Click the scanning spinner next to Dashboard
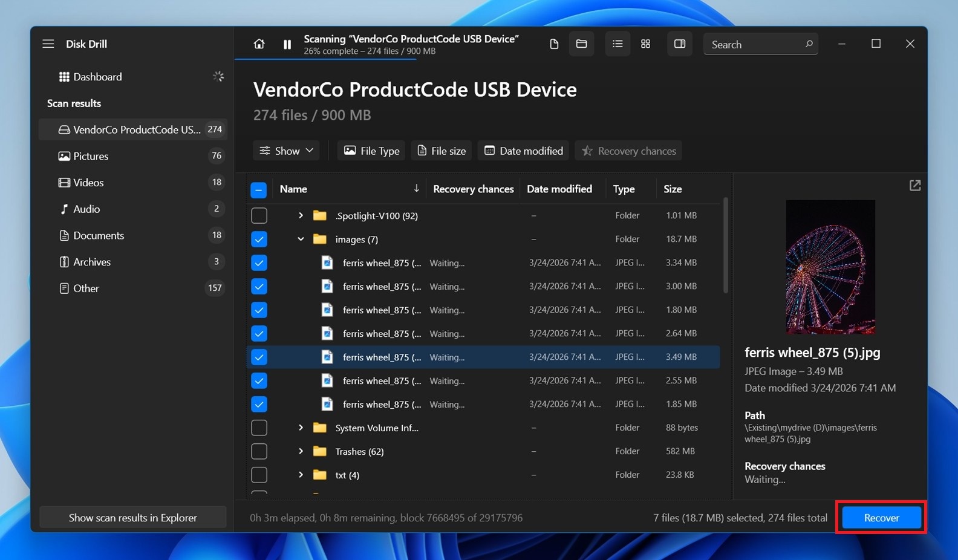The height and width of the screenshot is (560, 958). [x=218, y=77]
